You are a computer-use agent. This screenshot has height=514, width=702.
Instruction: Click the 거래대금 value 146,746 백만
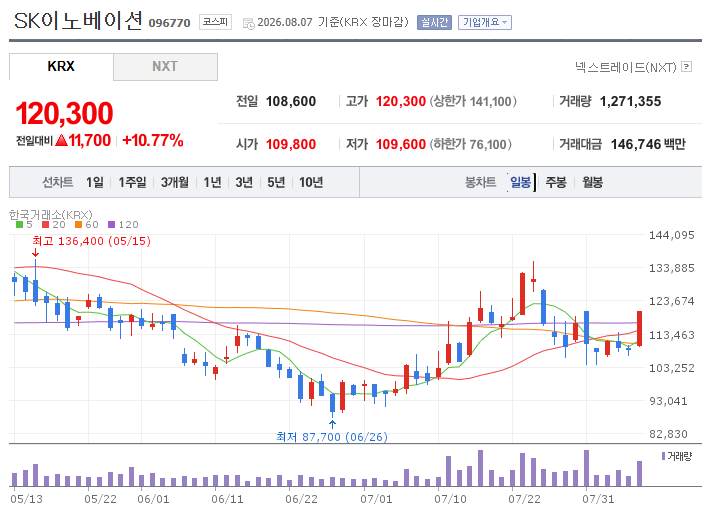coord(648,144)
